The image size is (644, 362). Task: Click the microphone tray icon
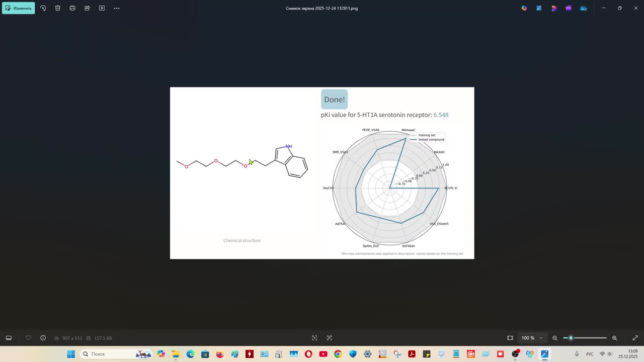point(577,354)
